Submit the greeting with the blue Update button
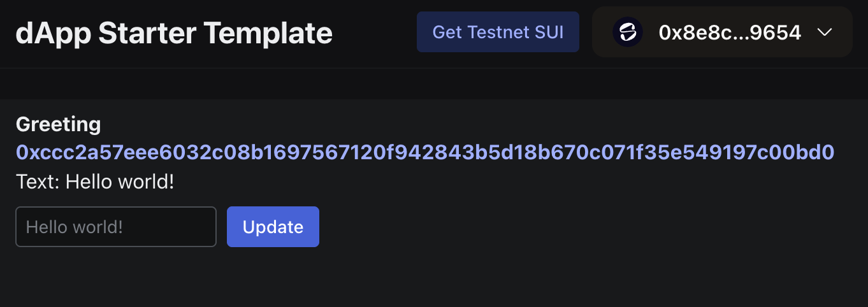868x307 pixels. (x=273, y=227)
